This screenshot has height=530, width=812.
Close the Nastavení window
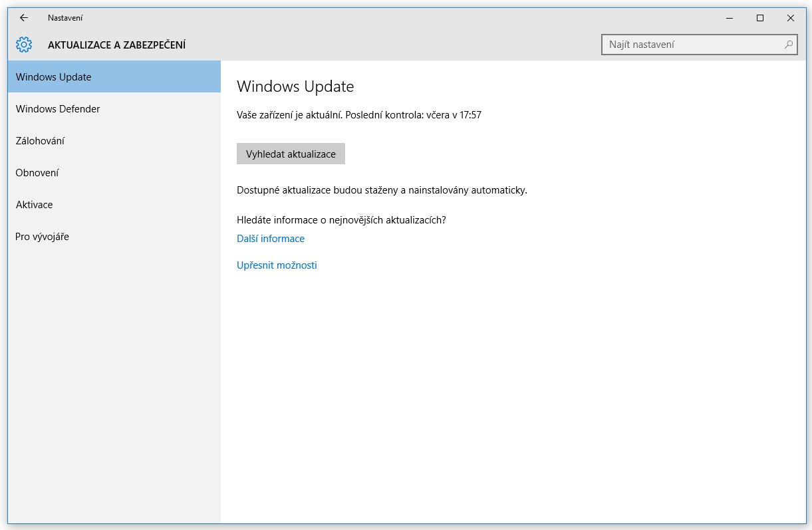click(790, 18)
